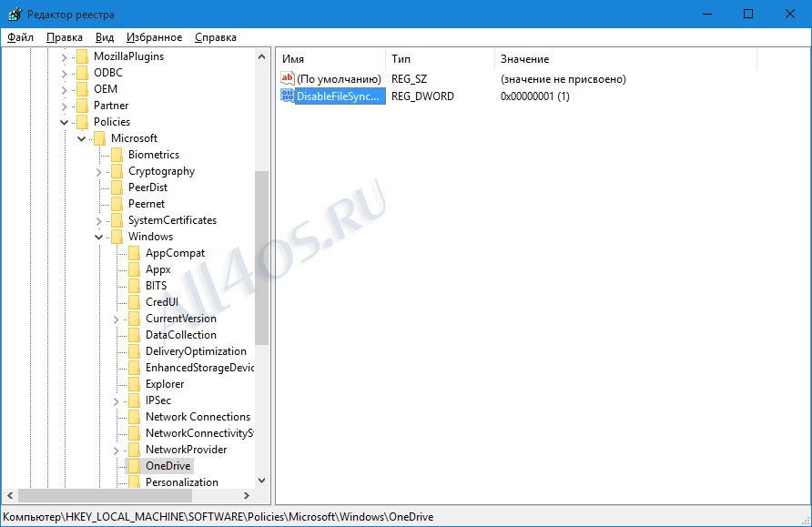Expand the Partner key
Viewport: 812px width, 527px height.
[x=65, y=106]
